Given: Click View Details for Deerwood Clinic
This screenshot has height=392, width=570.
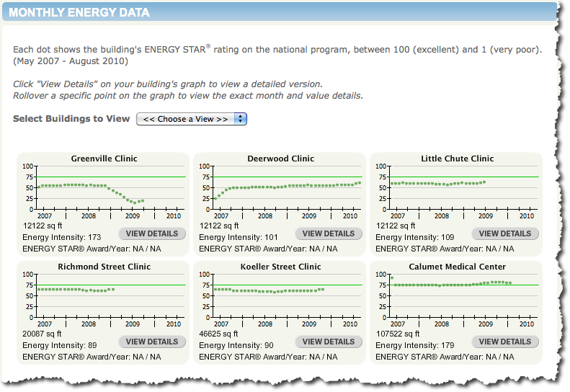Looking at the screenshot, I should (329, 233).
